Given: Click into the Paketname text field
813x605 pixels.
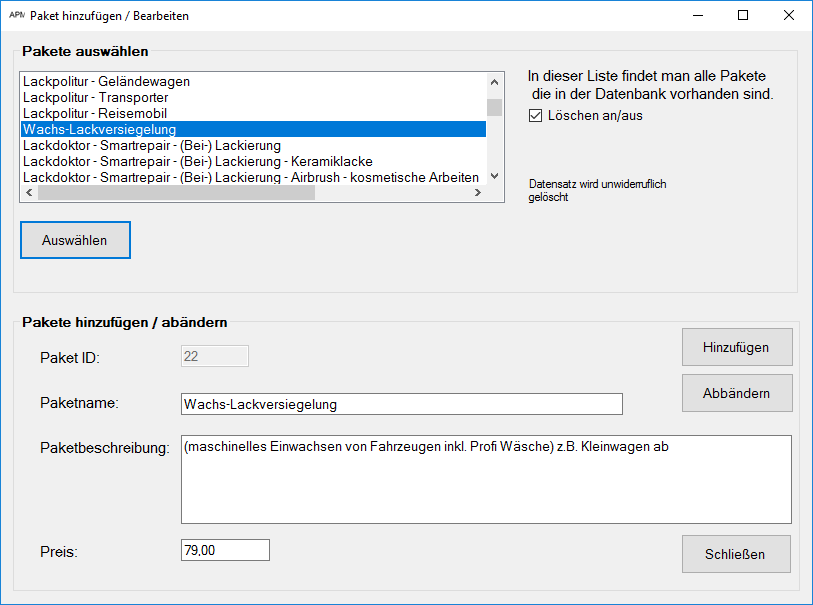Looking at the screenshot, I should (x=401, y=404).
